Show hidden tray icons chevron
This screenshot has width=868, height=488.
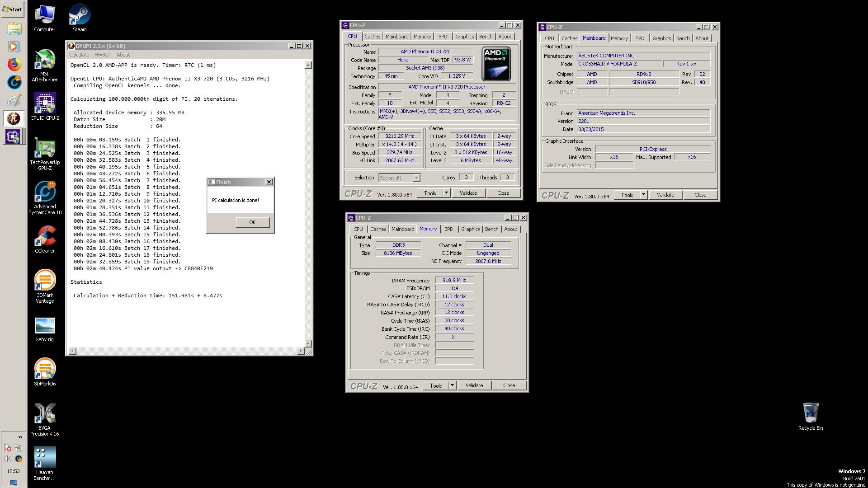pos(20,437)
